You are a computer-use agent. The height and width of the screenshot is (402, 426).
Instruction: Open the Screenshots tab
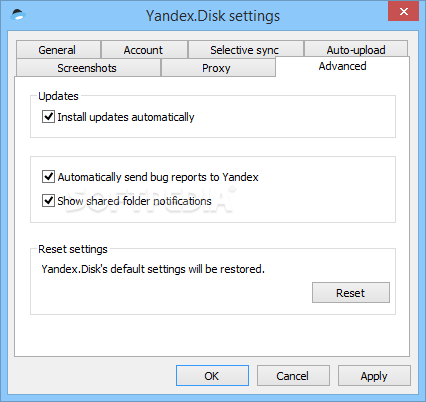pyautogui.click(x=88, y=68)
